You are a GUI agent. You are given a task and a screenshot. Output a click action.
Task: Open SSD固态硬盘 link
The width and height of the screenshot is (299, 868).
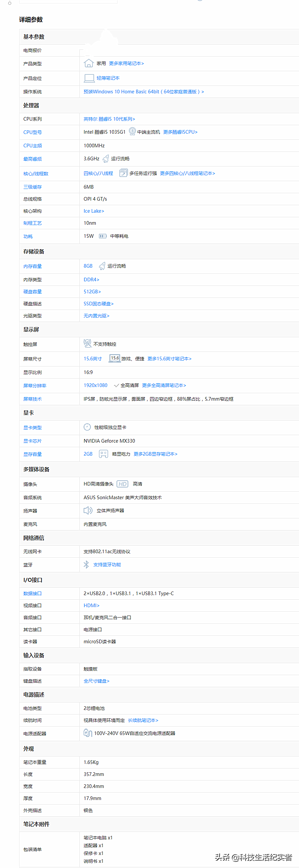tap(99, 304)
